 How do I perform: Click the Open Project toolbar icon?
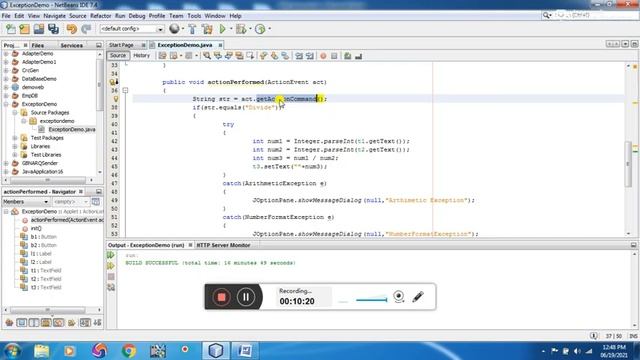(39, 29)
